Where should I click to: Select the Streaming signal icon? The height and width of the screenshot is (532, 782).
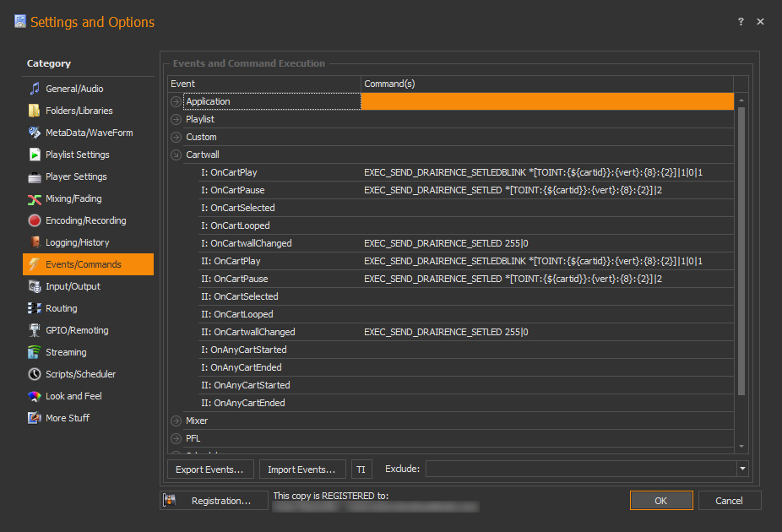[35, 352]
